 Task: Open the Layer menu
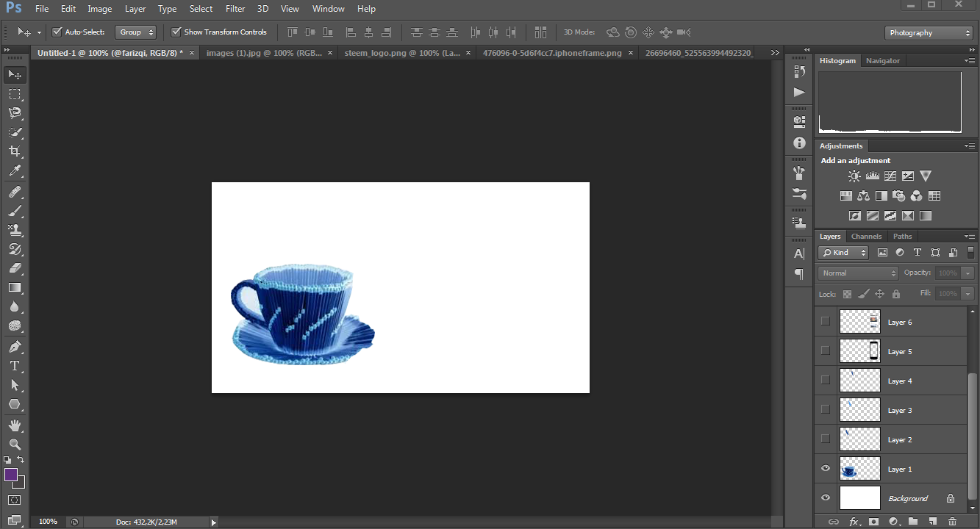pos(135,9)
